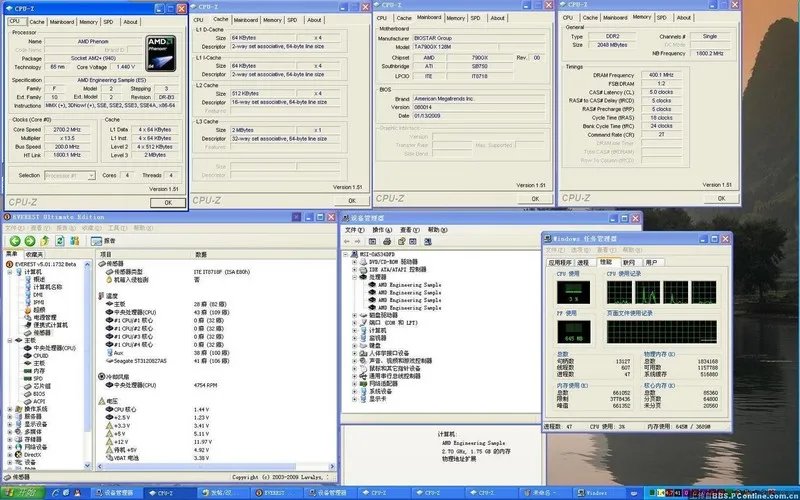Viewport: 800px width, 500px height.
Task: Click OK in CPU-Z window showing Memory timings
Action: [721, 198]
